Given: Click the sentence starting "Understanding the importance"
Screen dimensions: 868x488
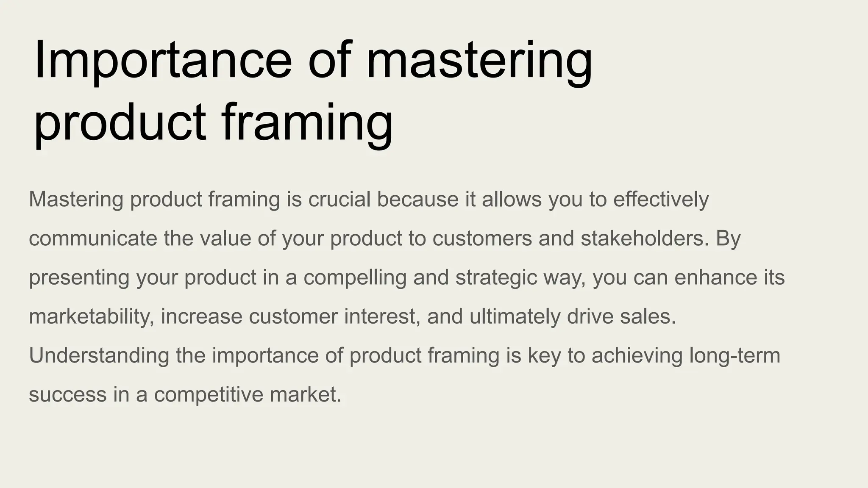Looking at the screenshot, I should (404, 375).
